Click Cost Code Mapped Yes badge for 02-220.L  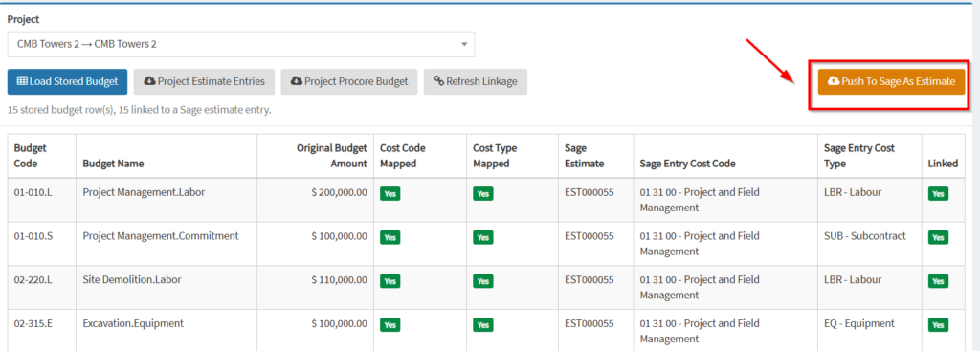(390, 282)
